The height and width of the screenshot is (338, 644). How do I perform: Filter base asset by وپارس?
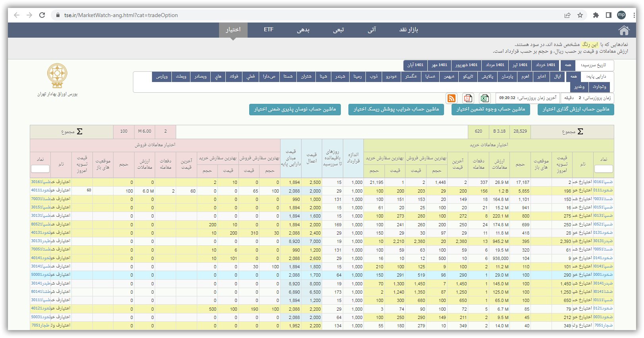[161, 76]
